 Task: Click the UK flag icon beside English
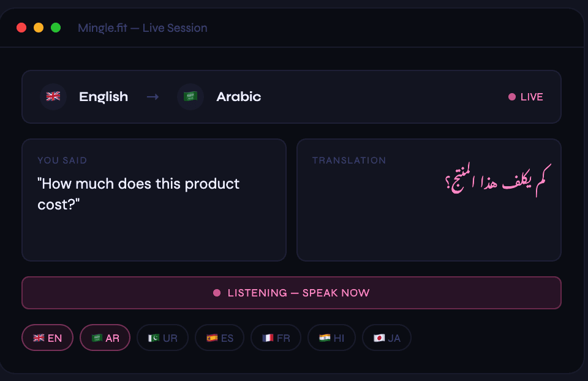53,97
